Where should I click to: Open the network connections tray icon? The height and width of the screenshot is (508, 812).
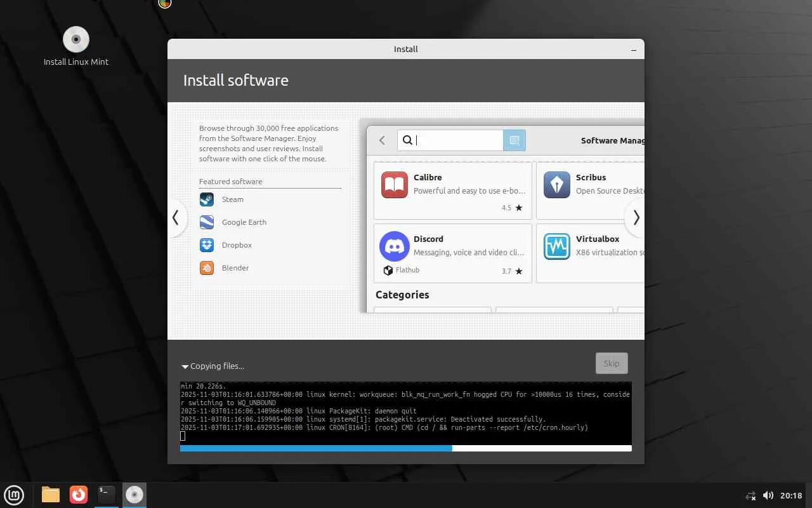[x=751, y=495]
